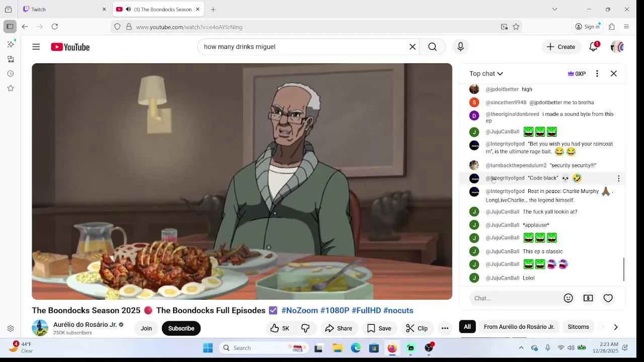
Task: Pause the Boondocks video player
Action: point(242,182)
